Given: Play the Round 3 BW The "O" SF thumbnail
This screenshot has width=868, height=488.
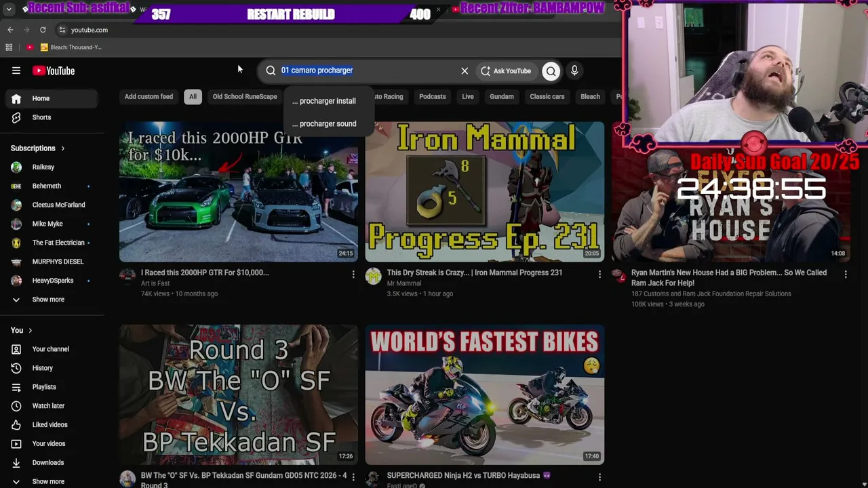Looking at the screenshot, I should [239, 395].
